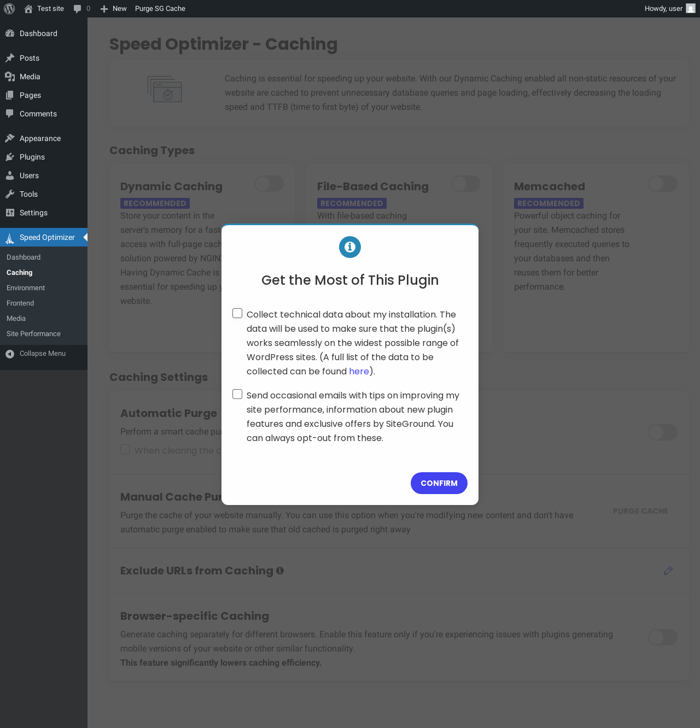Click Purge SG Cache in admin bar

[160, 9]
